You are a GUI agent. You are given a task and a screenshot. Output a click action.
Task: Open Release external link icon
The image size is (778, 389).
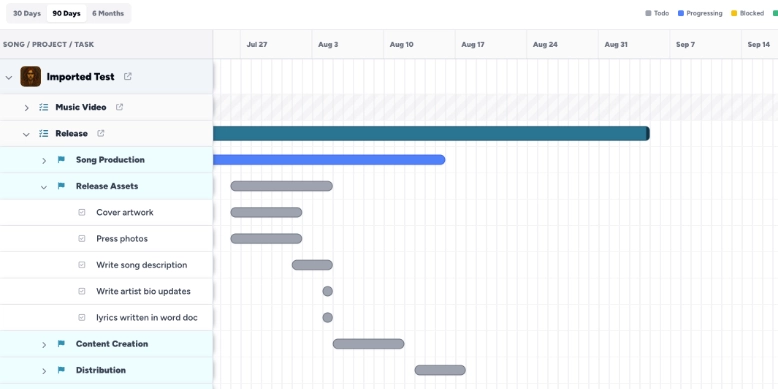click(101, 133)
